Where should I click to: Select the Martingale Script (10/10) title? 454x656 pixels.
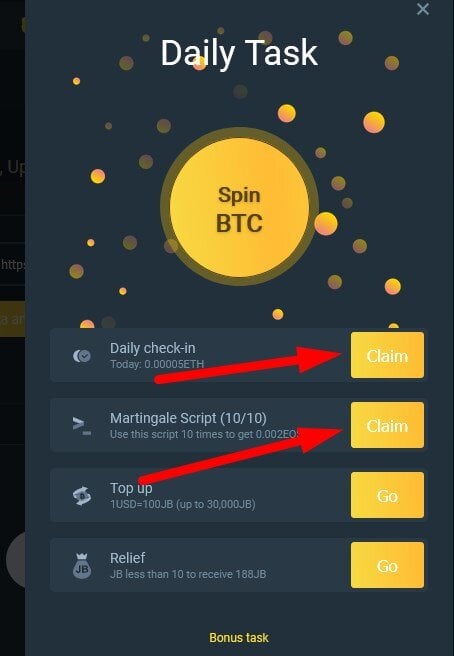(x=188, y=418)
